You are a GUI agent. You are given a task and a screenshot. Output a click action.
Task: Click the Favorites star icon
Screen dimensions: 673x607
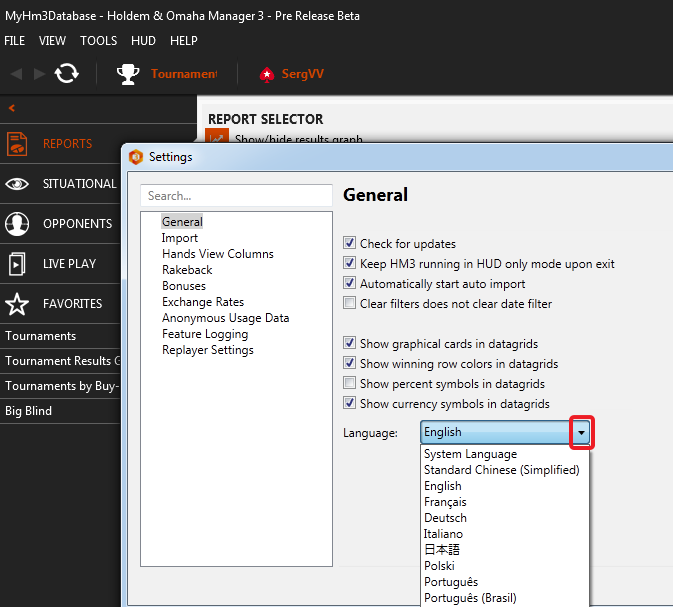(17, 304)
